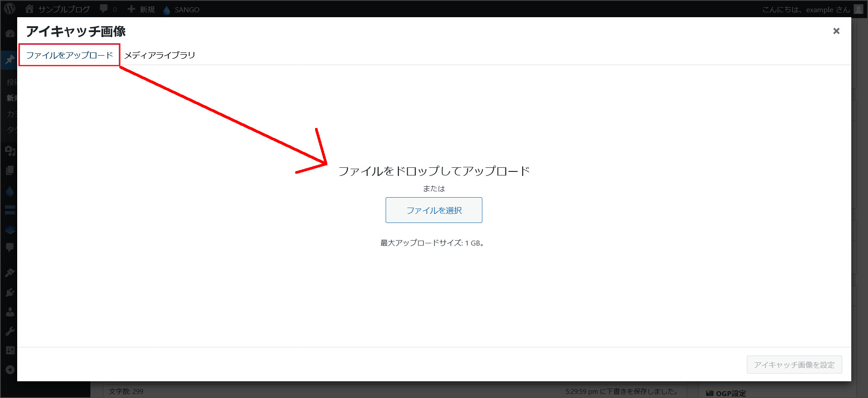
Task: Open the SANGO droplet menu
Action: pyautogui.click(x=181, y=9)
